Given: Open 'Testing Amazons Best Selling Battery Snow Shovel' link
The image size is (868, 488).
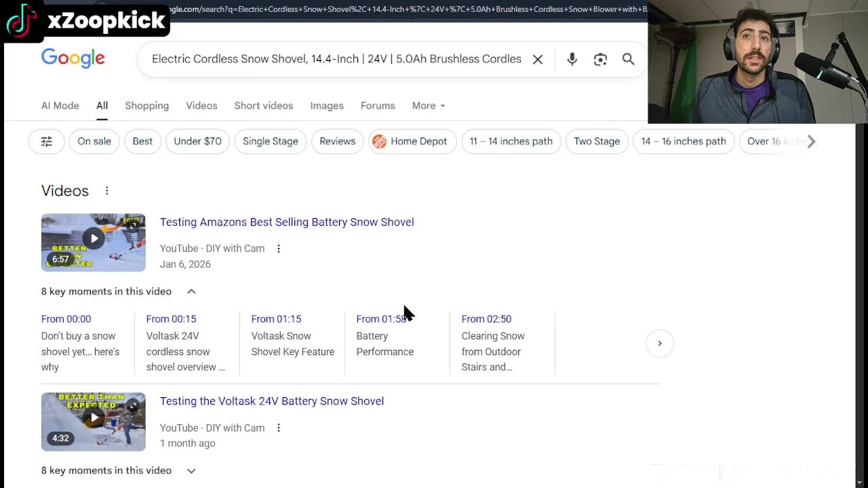Looking at the screenshot, I should click(287, 222).
